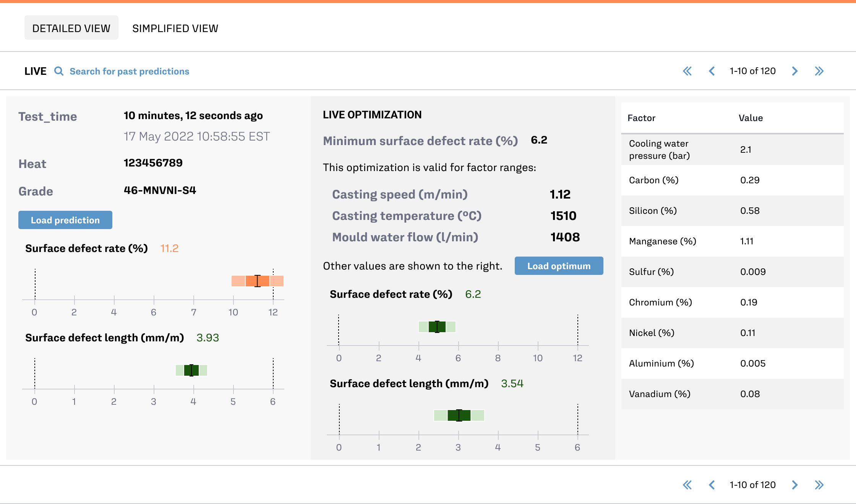Open Search for past predictions link
The image size is (856, 504).
coord(129,71)
